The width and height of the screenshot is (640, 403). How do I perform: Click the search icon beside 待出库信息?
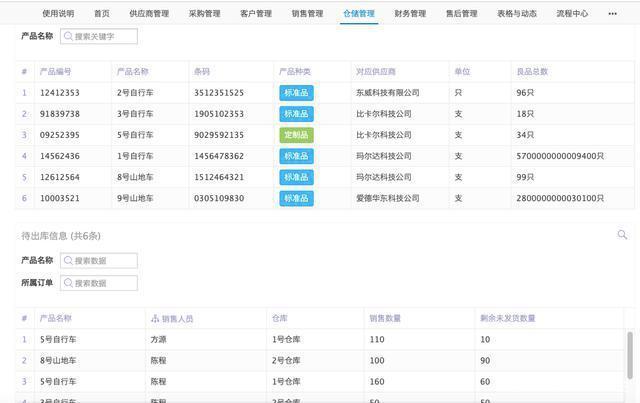tap(622, 235)
